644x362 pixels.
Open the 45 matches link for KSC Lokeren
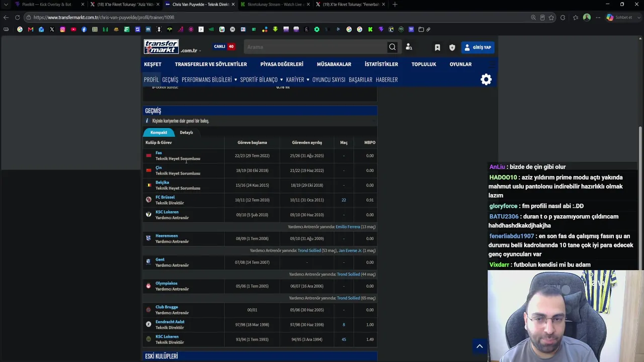(344, 339)
